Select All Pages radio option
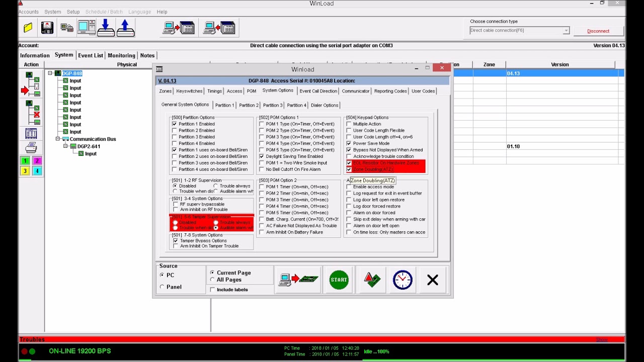 tap(212, 280)
